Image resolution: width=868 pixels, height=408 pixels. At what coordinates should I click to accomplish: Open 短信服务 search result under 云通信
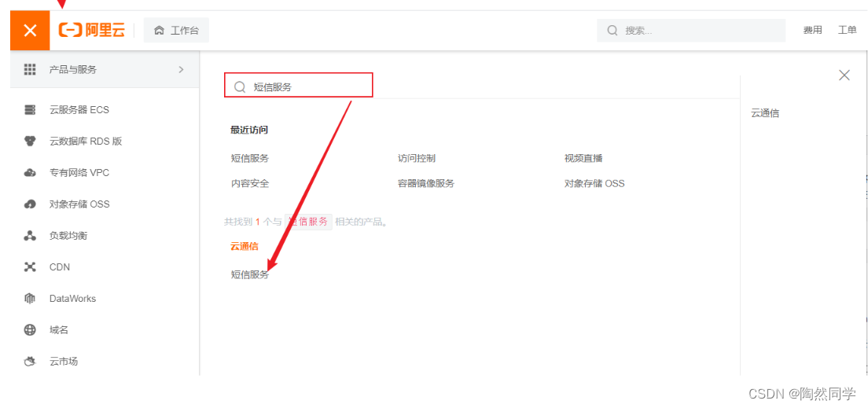click(x=250, y=274)
